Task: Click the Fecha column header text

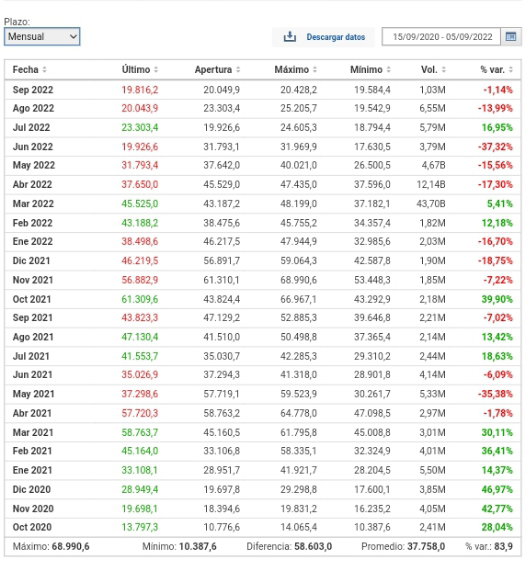Action: (26, 69)
